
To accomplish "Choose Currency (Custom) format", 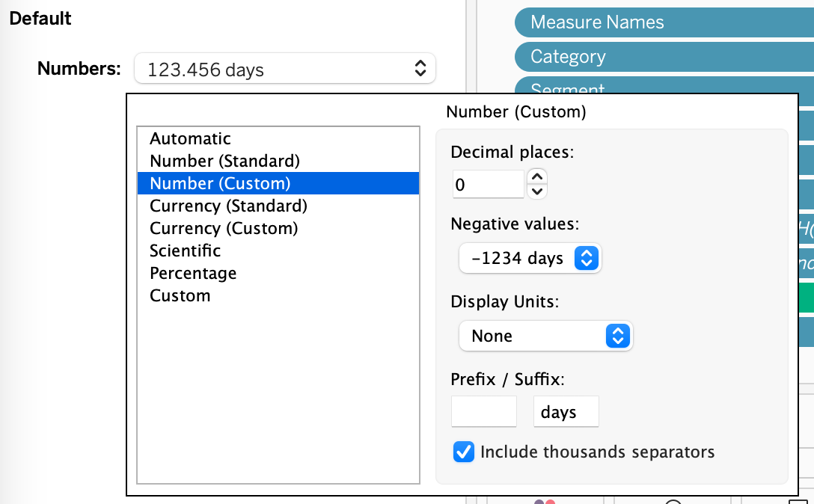I will pyautogui.click(x=224, y=228).
